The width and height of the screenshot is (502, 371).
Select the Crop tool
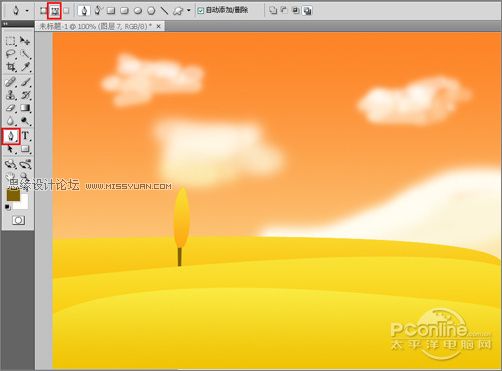(x=10, y=67)
